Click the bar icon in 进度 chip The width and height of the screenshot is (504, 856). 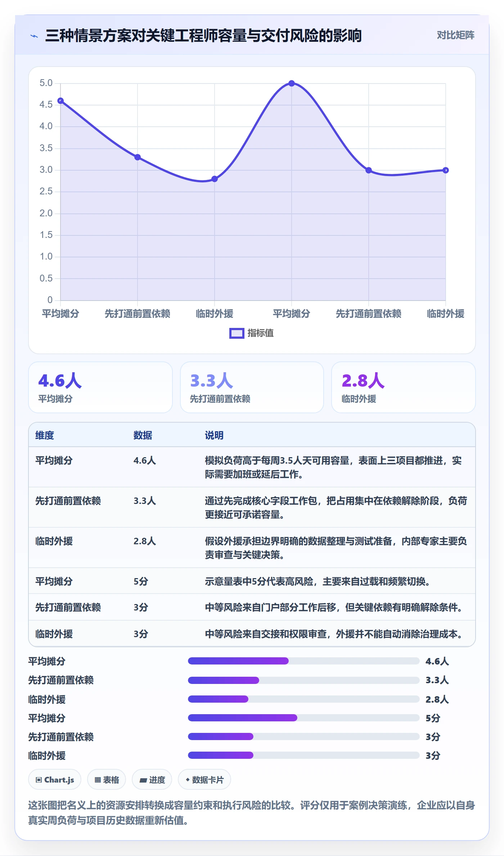[143, 780]
